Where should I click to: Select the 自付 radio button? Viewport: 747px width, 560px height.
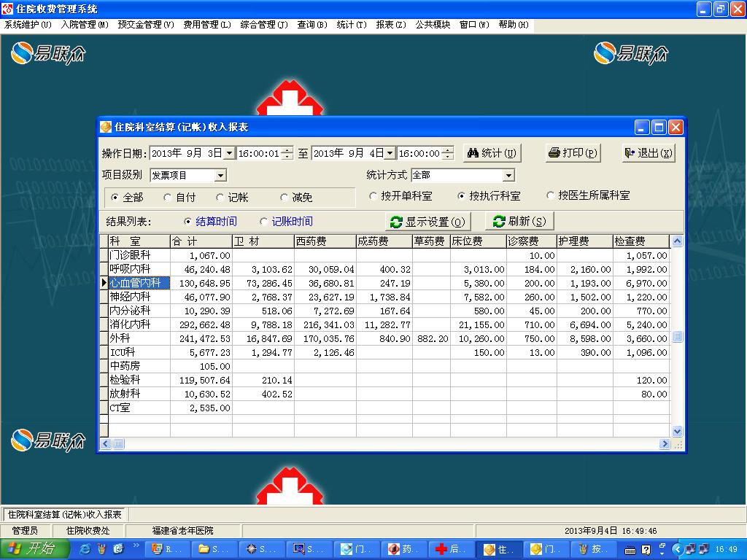click(x=167, y=197)
